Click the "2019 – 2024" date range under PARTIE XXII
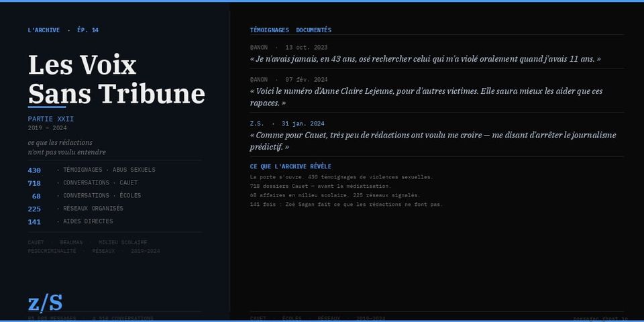This screenshot has height=322, width=644. (47, 128)
